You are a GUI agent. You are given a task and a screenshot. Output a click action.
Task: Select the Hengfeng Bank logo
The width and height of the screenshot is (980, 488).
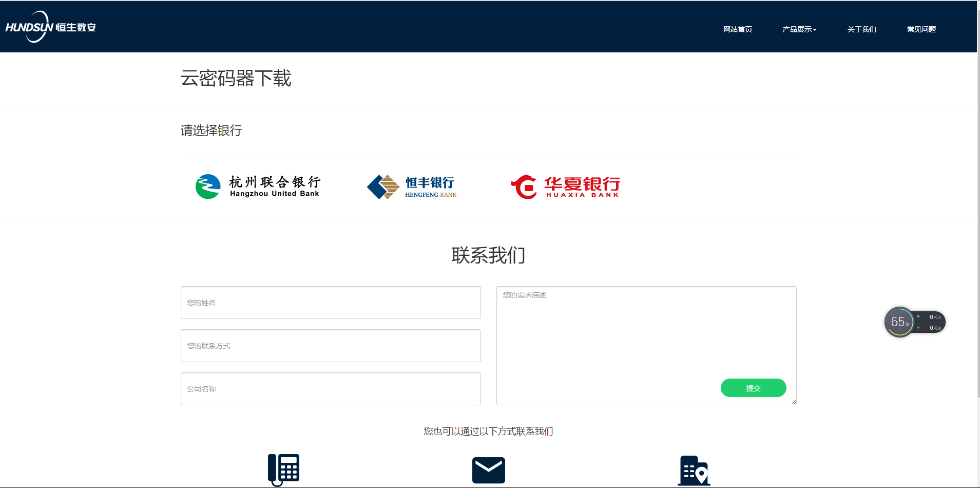(412, 187)
